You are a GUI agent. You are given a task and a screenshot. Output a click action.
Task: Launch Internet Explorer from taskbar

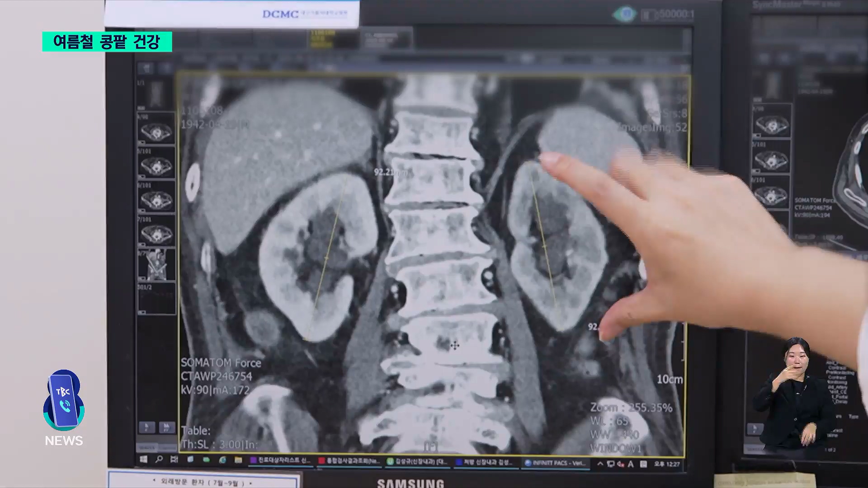tap(222, 460)
